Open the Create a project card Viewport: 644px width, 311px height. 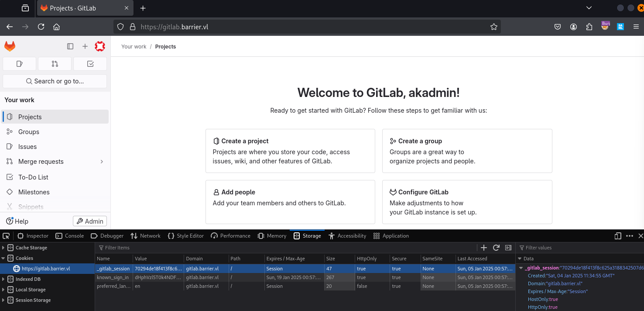tap(290, 151)
